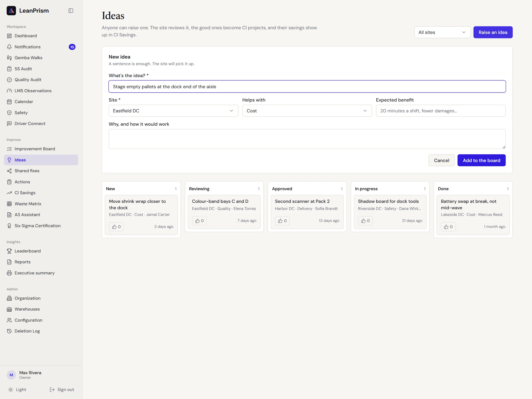Screen dimensions: 532x399
Task: Open the A3 Assistant page
Action: coord(41,215)
